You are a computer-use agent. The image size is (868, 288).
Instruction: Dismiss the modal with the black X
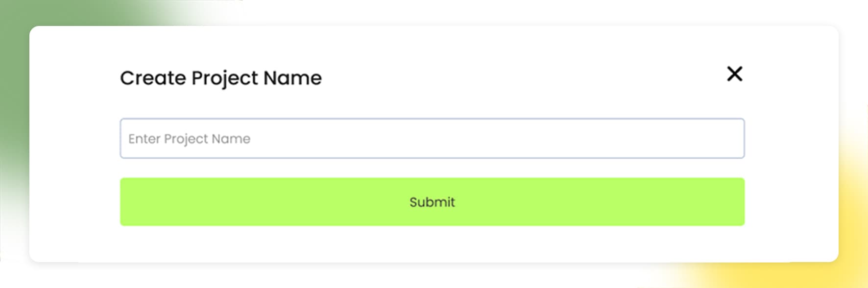click(734, 74)
